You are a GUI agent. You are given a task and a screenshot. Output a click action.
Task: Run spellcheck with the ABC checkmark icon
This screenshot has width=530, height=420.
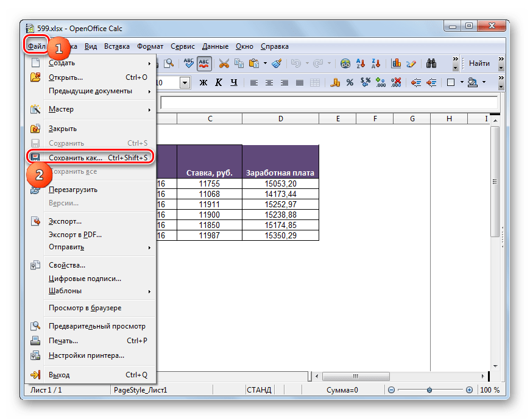(188, 63)
